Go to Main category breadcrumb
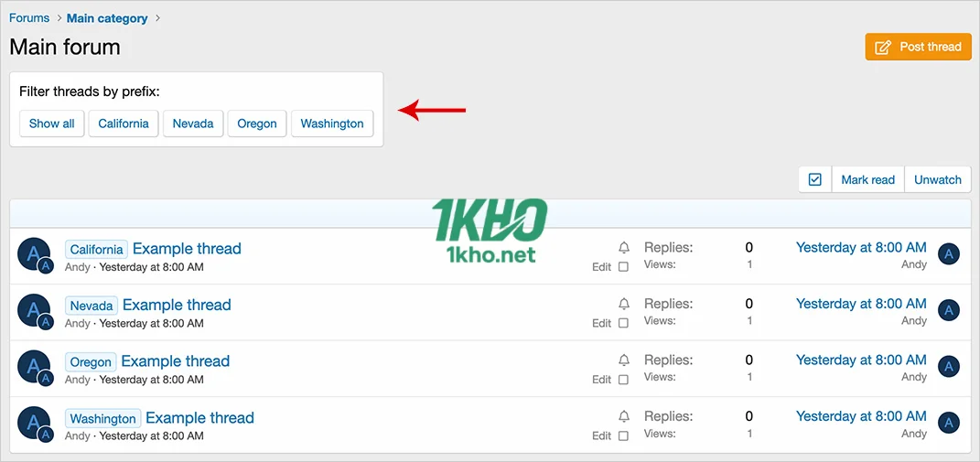This screenshot has width=980, height=462. click(107, 17)
